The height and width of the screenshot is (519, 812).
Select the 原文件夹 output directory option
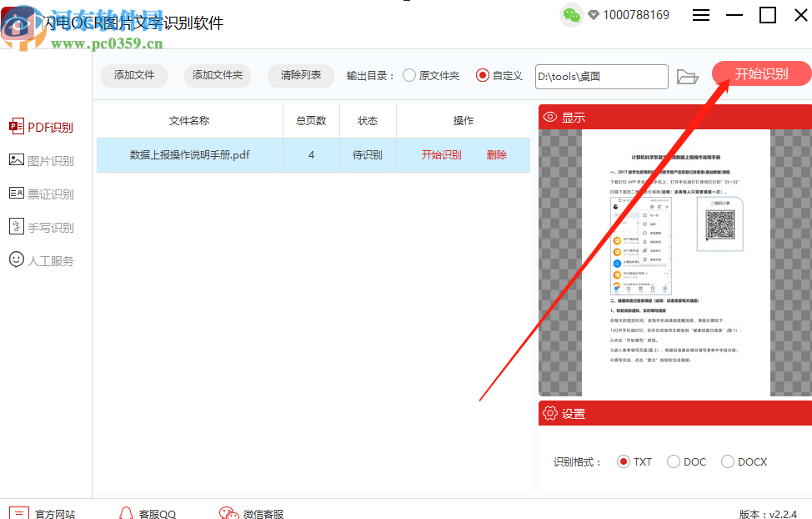coord(409,75)
